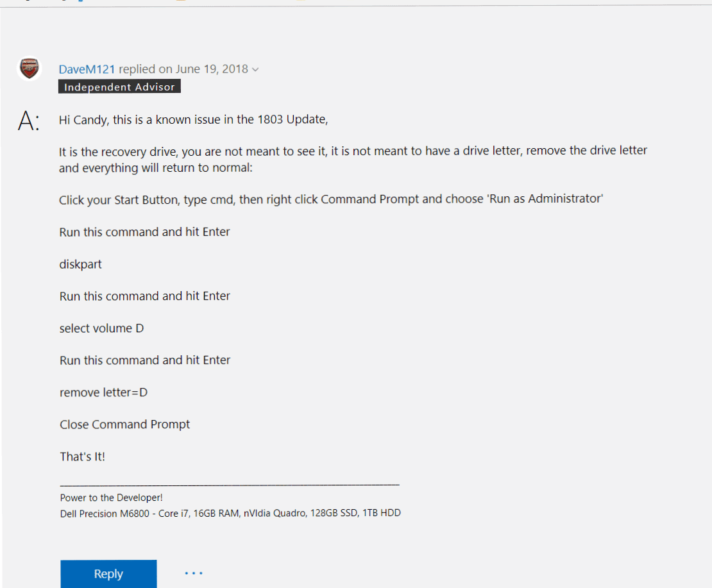712x588 pixels.
Task: Click DaveM121's profile avatar
Action: [30, 69]
